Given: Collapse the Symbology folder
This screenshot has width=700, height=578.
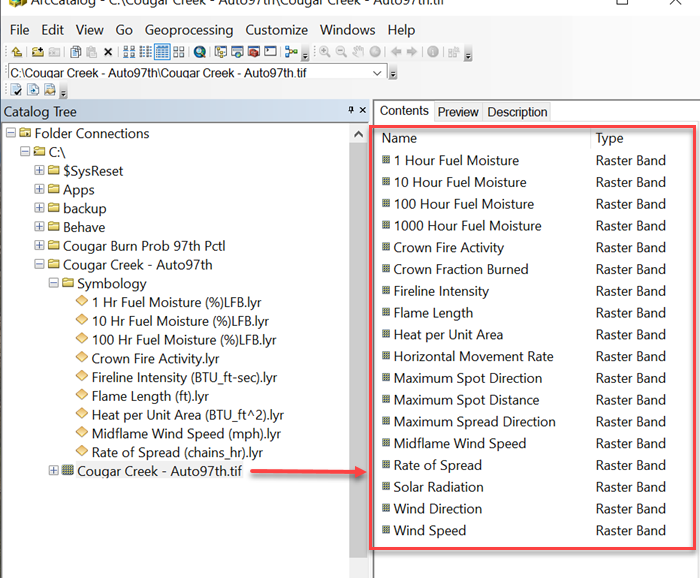Looking at the screenshot, I should pos(54,283).
